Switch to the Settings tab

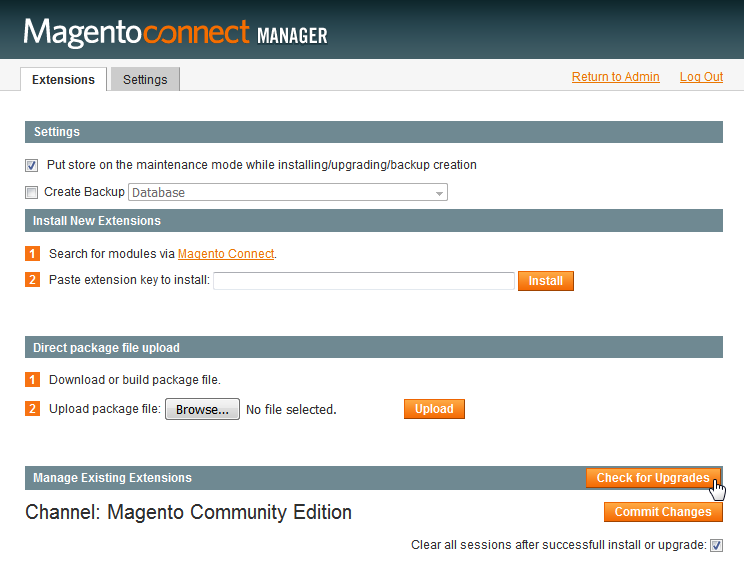(145, 79)
